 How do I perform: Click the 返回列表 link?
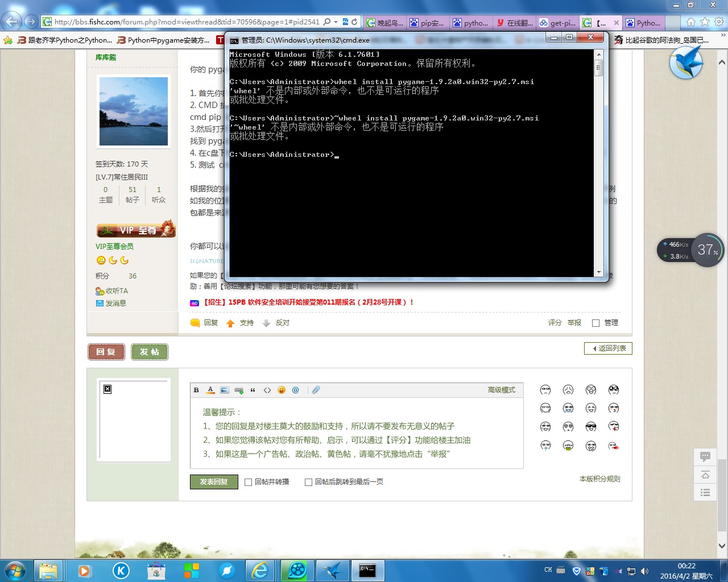pos(608,348)
